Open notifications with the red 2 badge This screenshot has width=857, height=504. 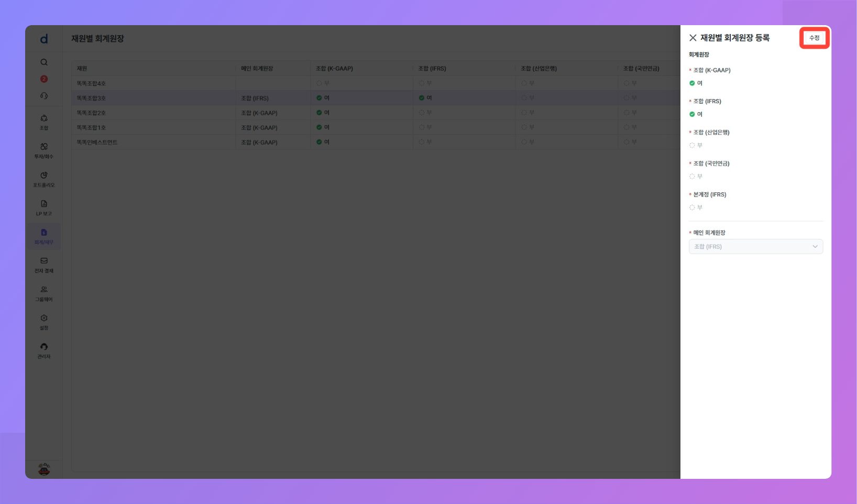coord(44,79)
